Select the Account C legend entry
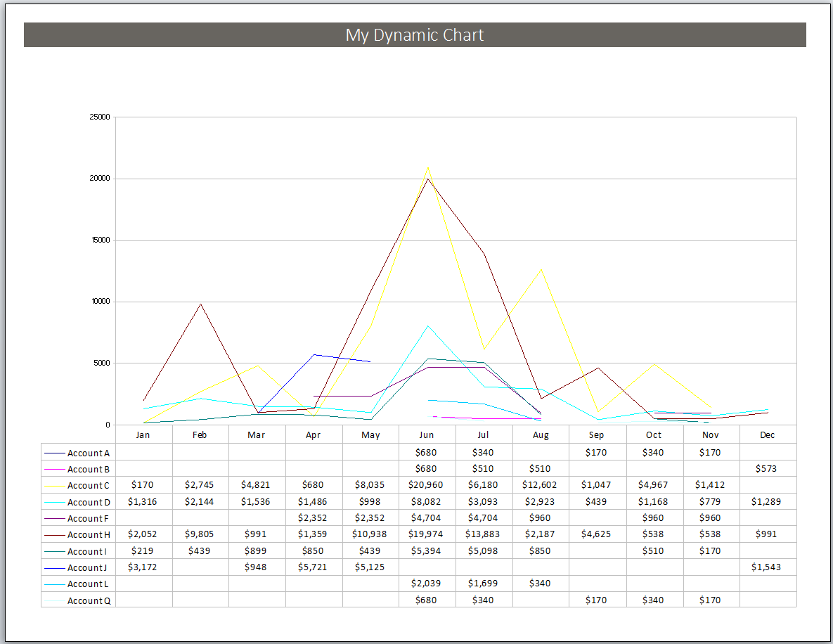Screen dimensions: 833x644 [78, 486]
